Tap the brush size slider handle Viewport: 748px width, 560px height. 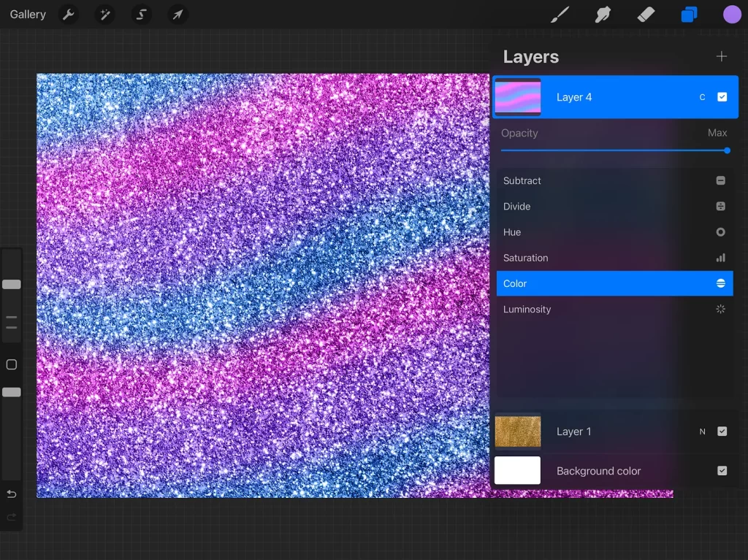pyautogui.click(x=12, y=284)
